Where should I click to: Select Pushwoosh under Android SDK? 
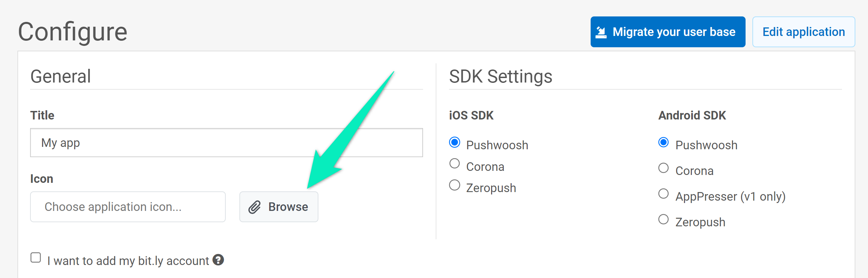point(663,142)
